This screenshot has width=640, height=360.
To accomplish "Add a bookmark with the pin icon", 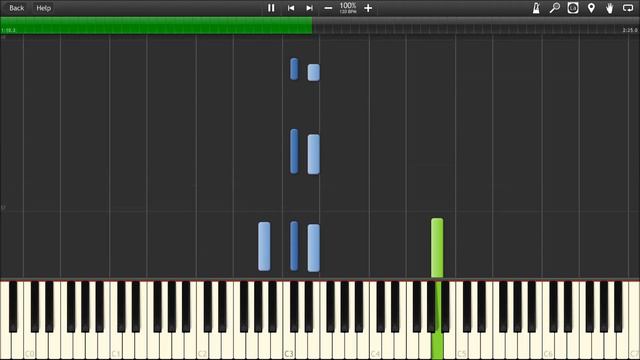I will (591, 8).
